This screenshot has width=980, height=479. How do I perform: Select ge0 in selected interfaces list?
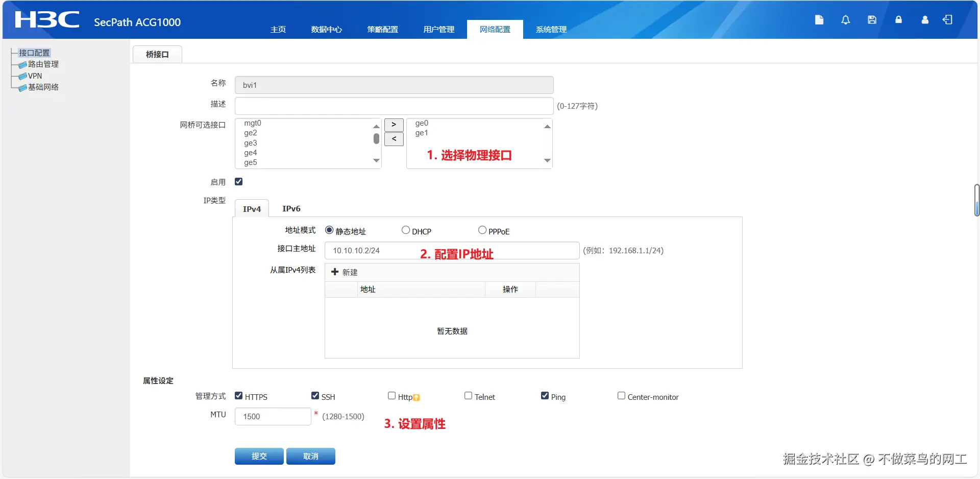(422, 123)
